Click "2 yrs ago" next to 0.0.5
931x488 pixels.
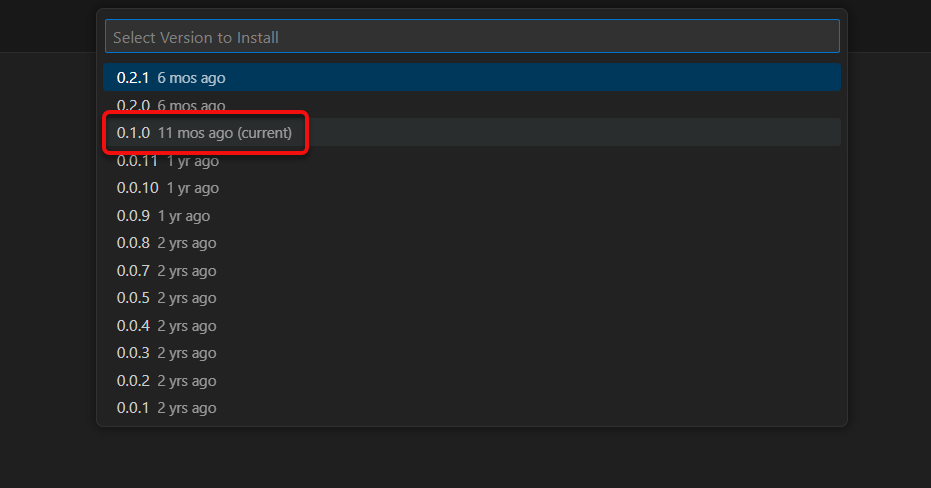click(187, 298)
